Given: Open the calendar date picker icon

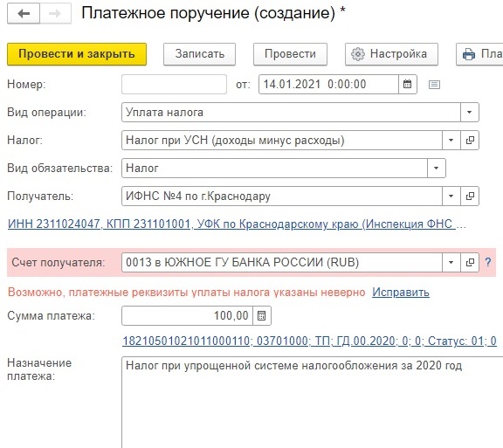Looking at the screenshot, I should (x=408, y=85).
